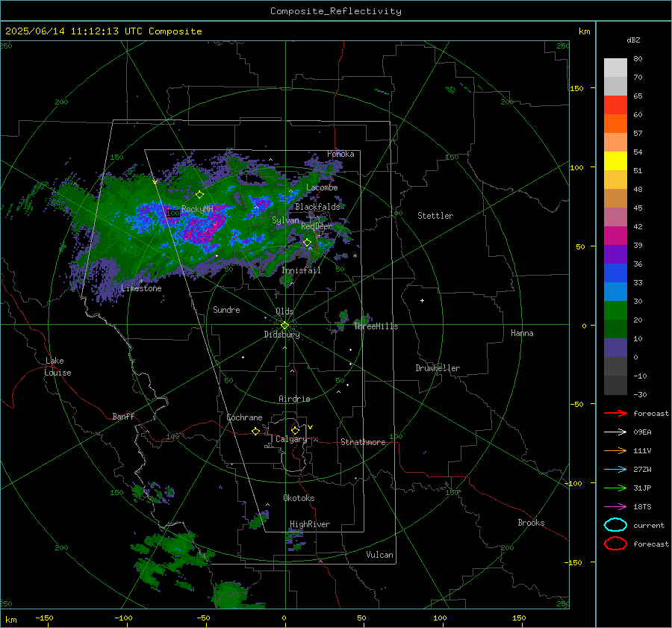Click the cyan 27ZW arrow icon
Image resolution: width=672 pixels, height=628 pixels.
pyautogui.click(x=615, y=470)
